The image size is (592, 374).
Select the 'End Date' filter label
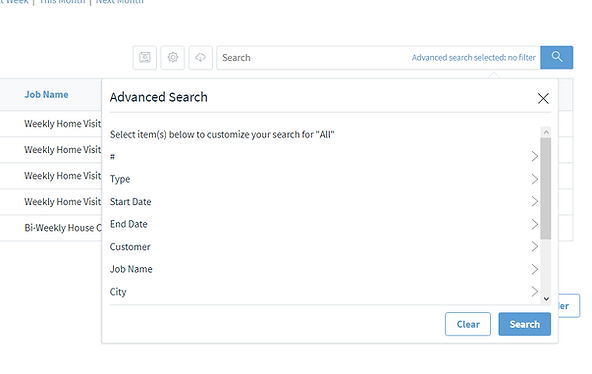(x=128, y=224)
